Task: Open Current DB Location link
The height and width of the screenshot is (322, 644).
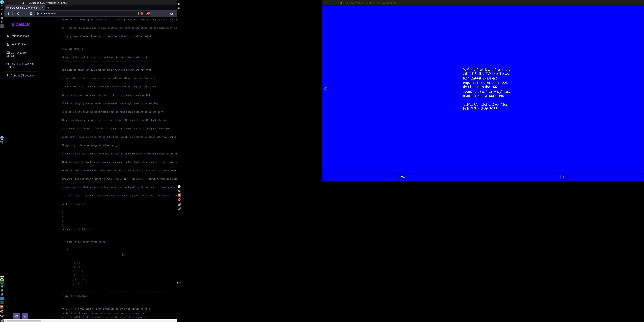Action: pyautogui.click(x=22, y=75)
